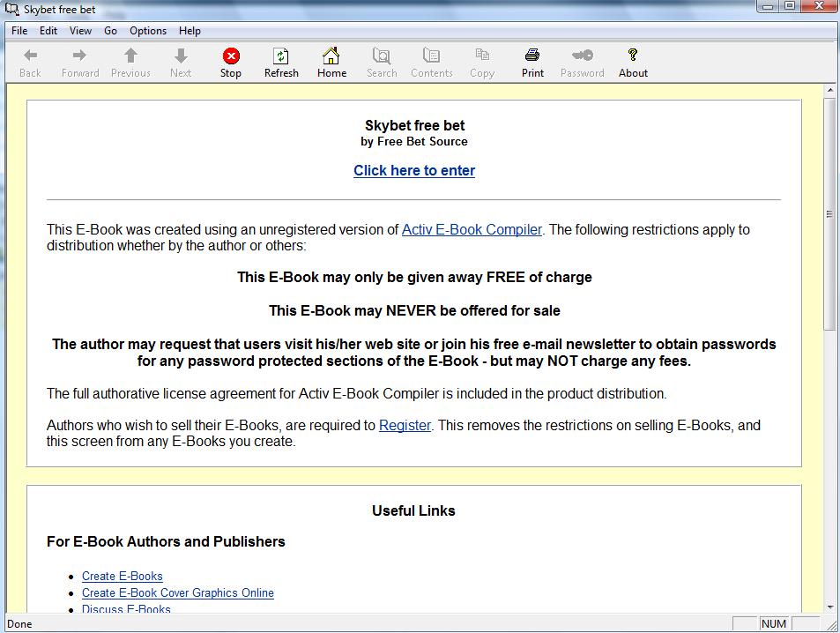Click 'This E-Book may only be given away FREE' text

[x=414, y=277]
